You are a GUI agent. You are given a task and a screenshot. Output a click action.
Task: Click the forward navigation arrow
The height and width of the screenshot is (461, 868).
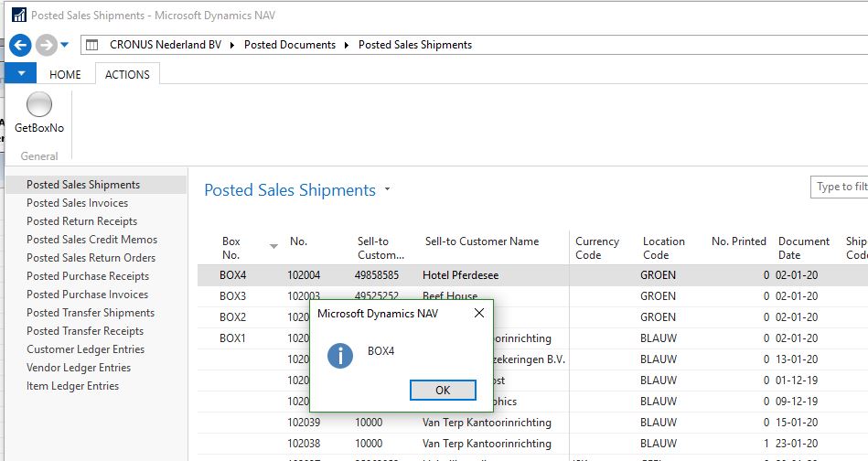pos(46,45)
